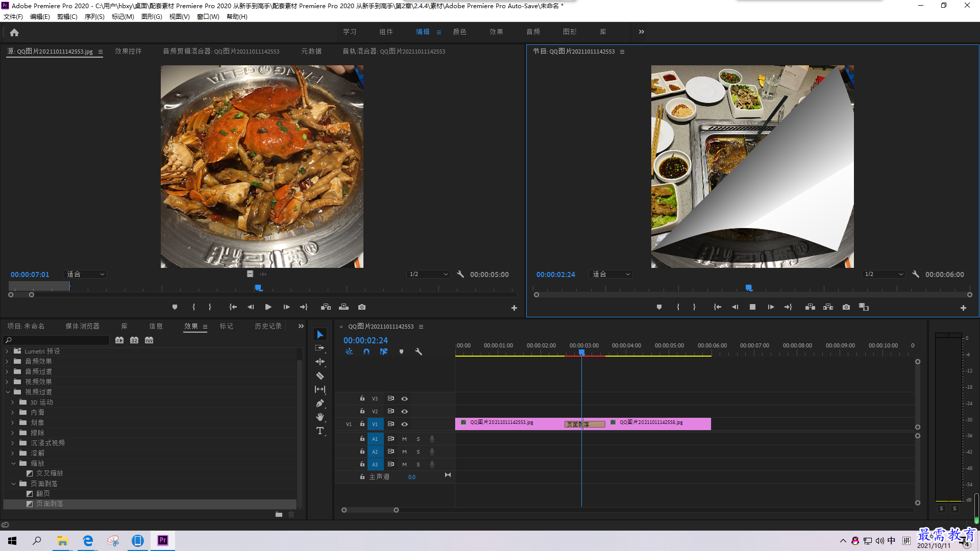Image resolution: width=980 pixels, height=551 pixels.
Task: Toggle linked selection in timeline
Action: point(384,352)
